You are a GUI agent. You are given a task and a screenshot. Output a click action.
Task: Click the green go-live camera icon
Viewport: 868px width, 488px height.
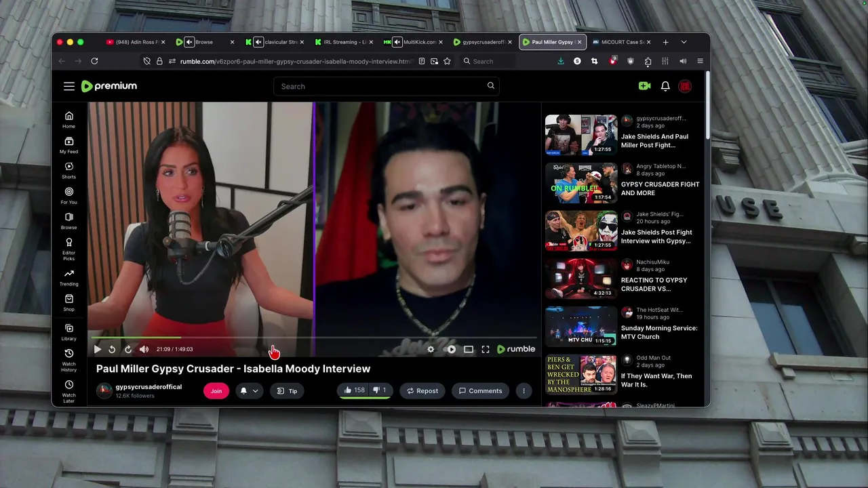click(x=644, y=86)
